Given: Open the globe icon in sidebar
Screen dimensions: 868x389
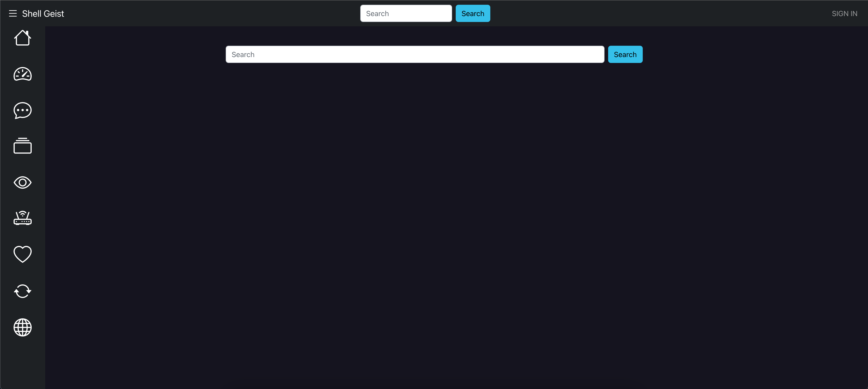Looking at the screenshot, I should 23,327.
